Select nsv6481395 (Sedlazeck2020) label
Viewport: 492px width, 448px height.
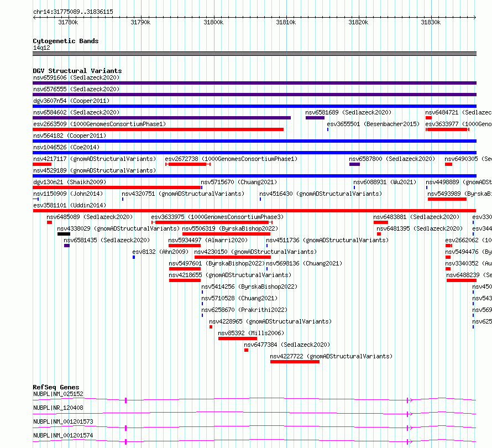coord(420,228)
